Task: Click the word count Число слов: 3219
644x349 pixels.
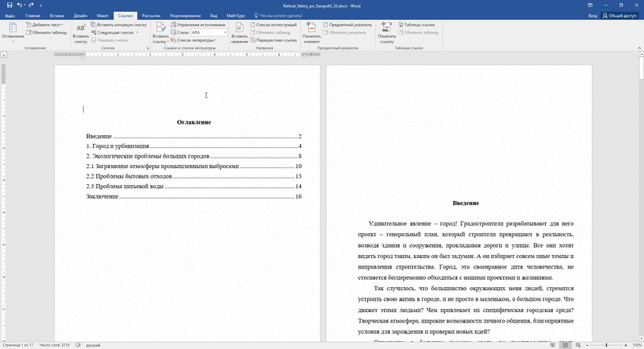Action: tap(54, 345)
